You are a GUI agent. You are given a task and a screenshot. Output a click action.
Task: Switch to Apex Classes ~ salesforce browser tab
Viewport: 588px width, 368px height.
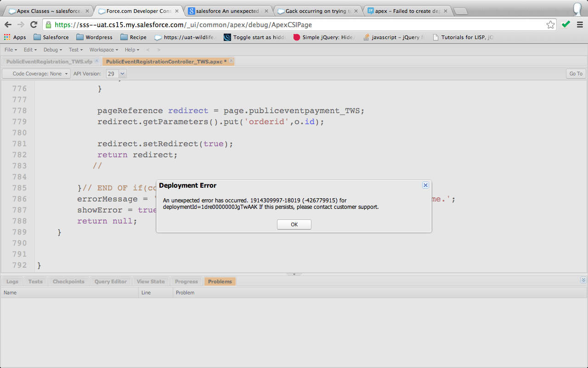[x=48, y=11]
